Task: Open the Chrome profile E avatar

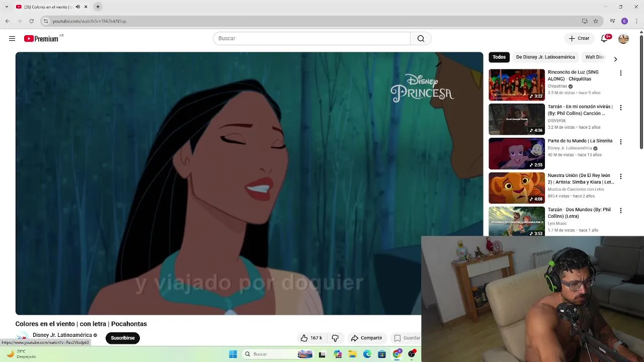Action: point(624,21)
